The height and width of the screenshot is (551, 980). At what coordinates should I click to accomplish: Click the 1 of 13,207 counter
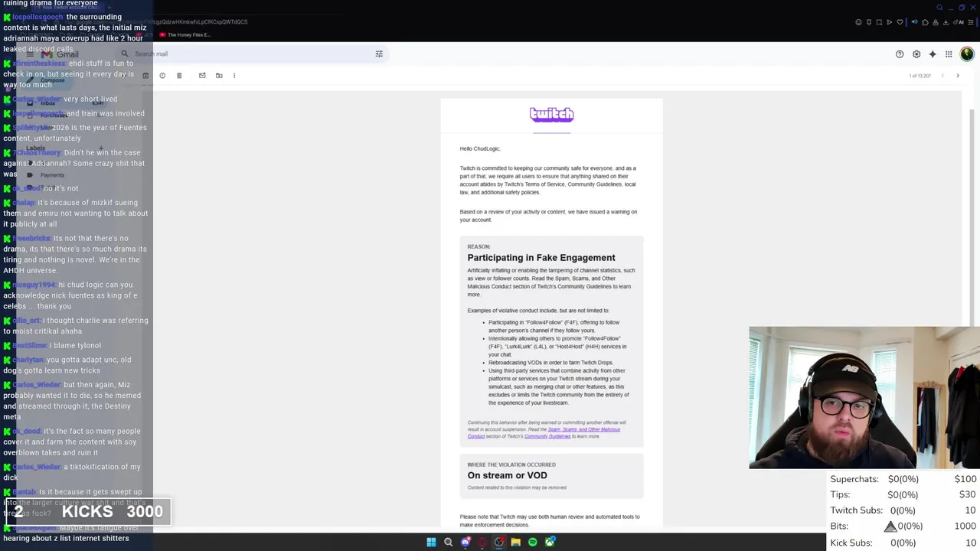pyautogui.click(x=920, y=76)
